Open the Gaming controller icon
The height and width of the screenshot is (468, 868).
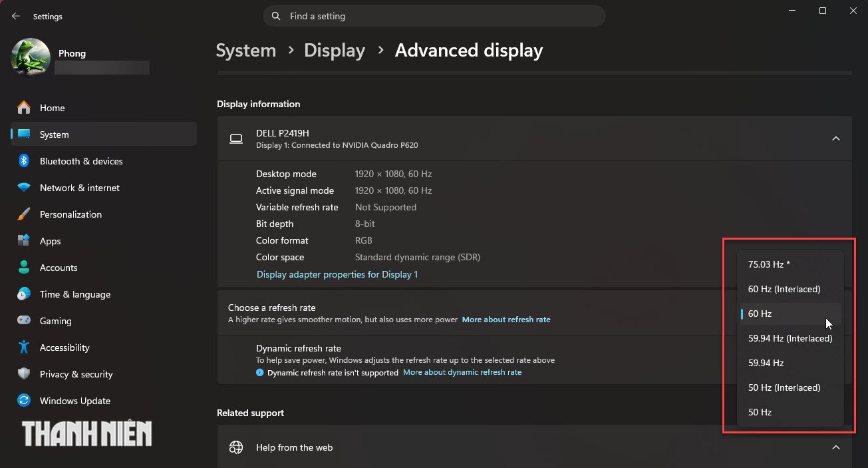(24, 321)
